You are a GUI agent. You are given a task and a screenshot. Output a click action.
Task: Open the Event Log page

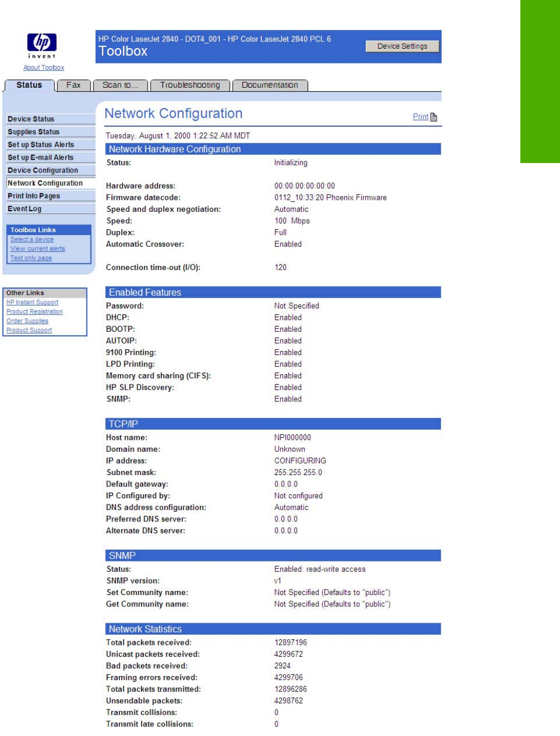[x=50, y=209]
